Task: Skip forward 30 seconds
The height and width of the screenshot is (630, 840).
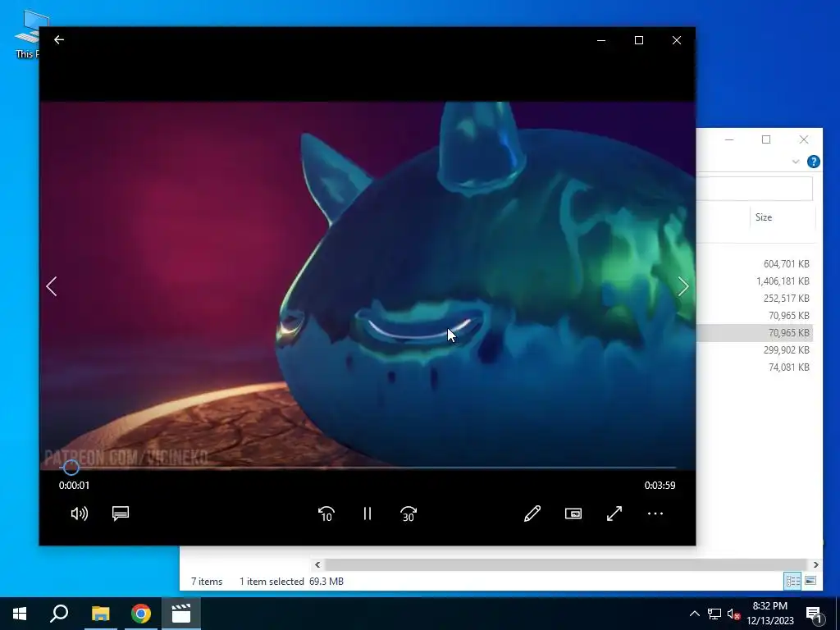Action: (x=409, y=514)
